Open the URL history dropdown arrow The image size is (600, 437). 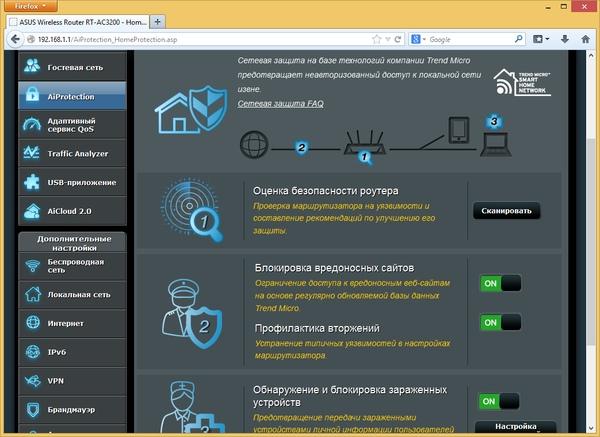[388, 39]
